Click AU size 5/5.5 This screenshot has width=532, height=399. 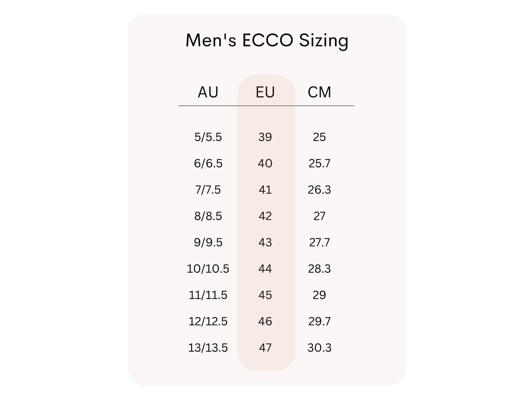pyautogui.click(x=208, y=137)
